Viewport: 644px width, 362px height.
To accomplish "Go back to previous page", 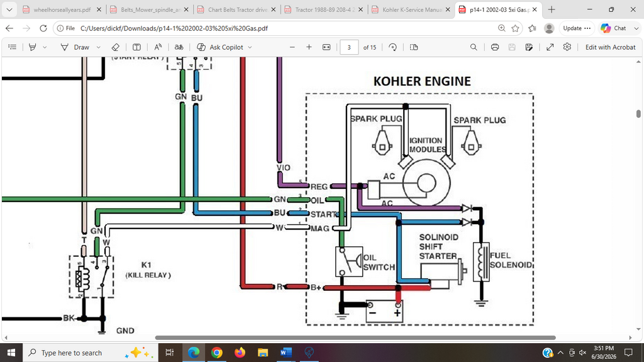I will [9, 28].
